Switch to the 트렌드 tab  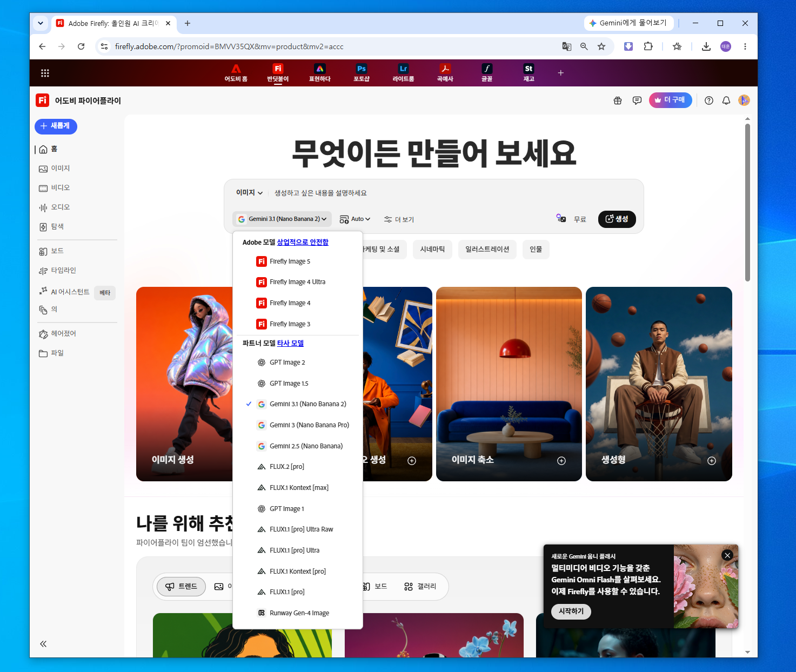(x=182, y=587)
